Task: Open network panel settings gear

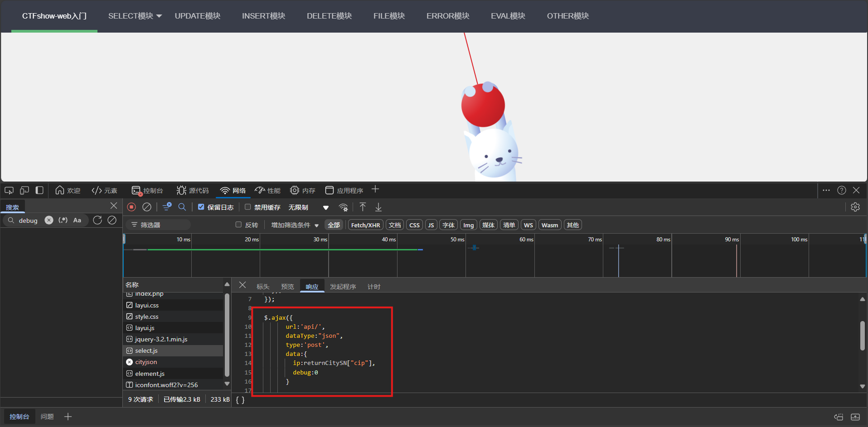Action: pyautogui.click(x=855, y=207)
